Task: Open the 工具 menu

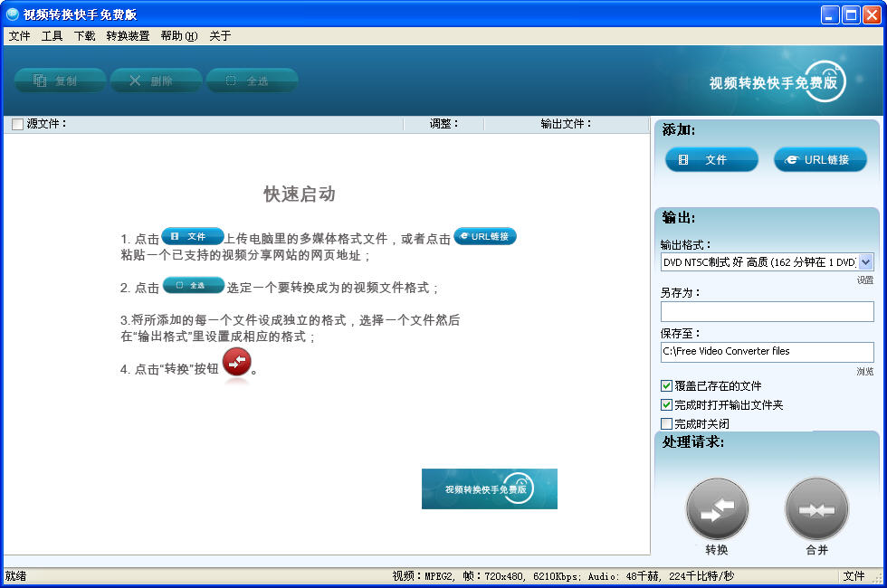Action: click(x=52, y=35)
